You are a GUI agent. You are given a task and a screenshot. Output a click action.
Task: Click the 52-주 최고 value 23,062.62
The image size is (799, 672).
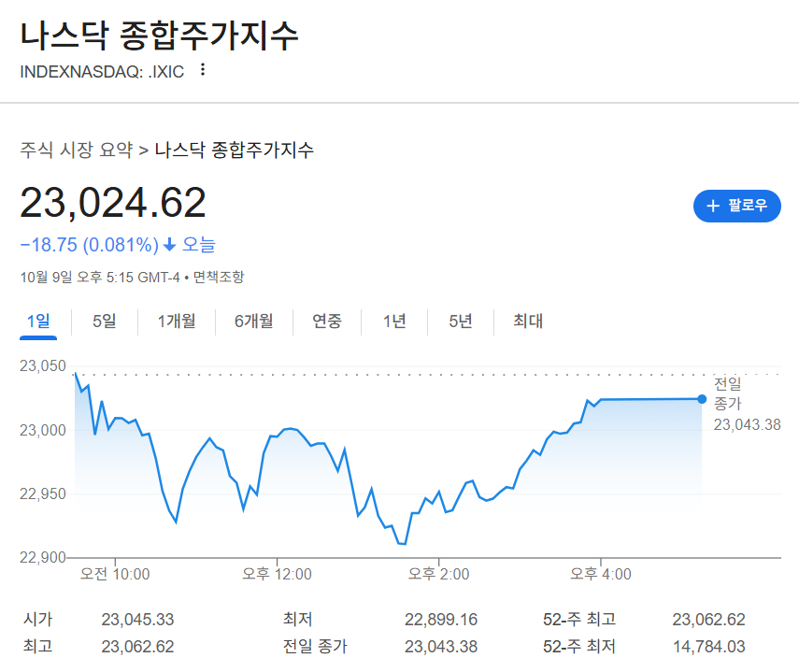click(x=708, y=619)
